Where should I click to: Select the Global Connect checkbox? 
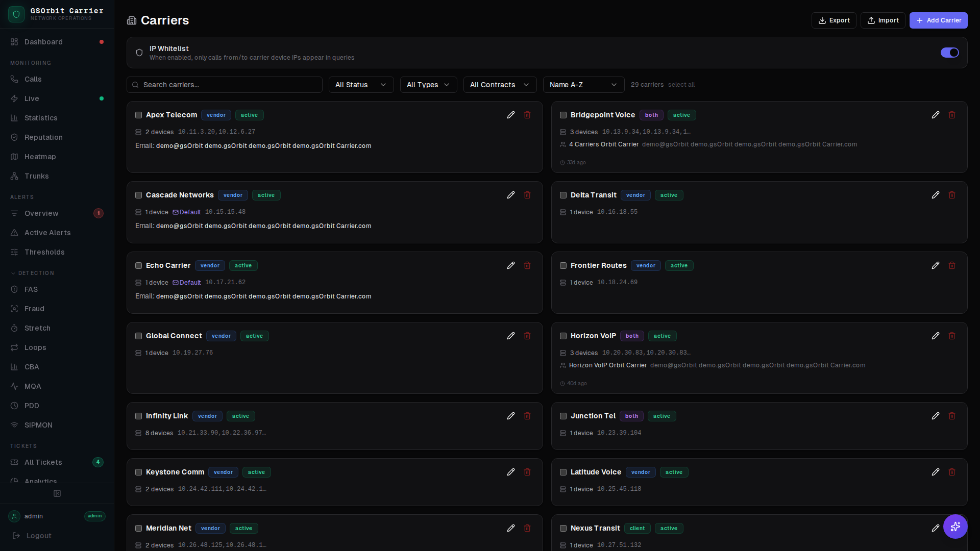click(x=138, y=336)
